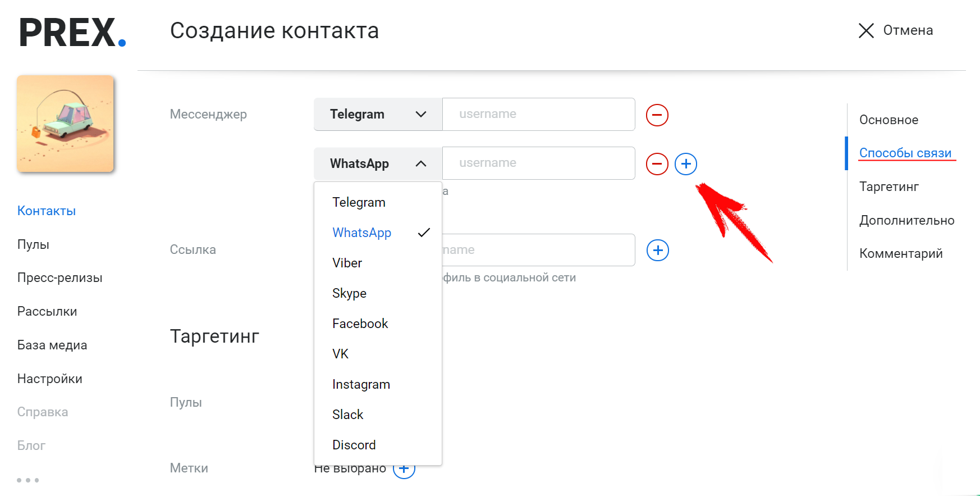Screen dimensions: 980x496
Task: Click the Ссылка input field
Action: pos(539,250)
